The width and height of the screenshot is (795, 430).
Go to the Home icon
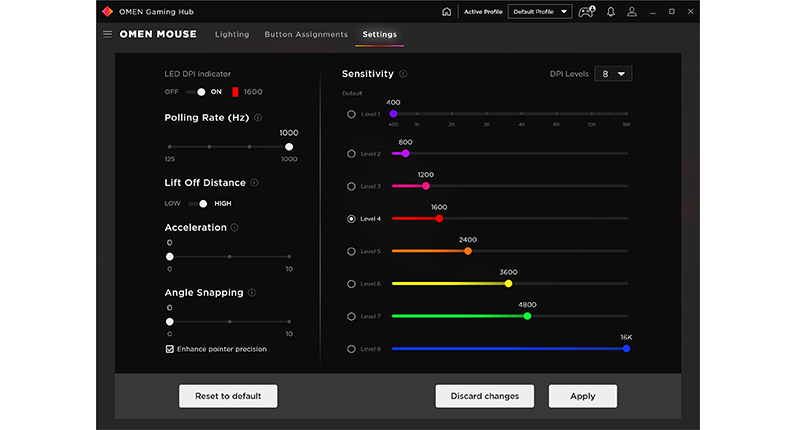pyautogui.click(x=446, y=12)
